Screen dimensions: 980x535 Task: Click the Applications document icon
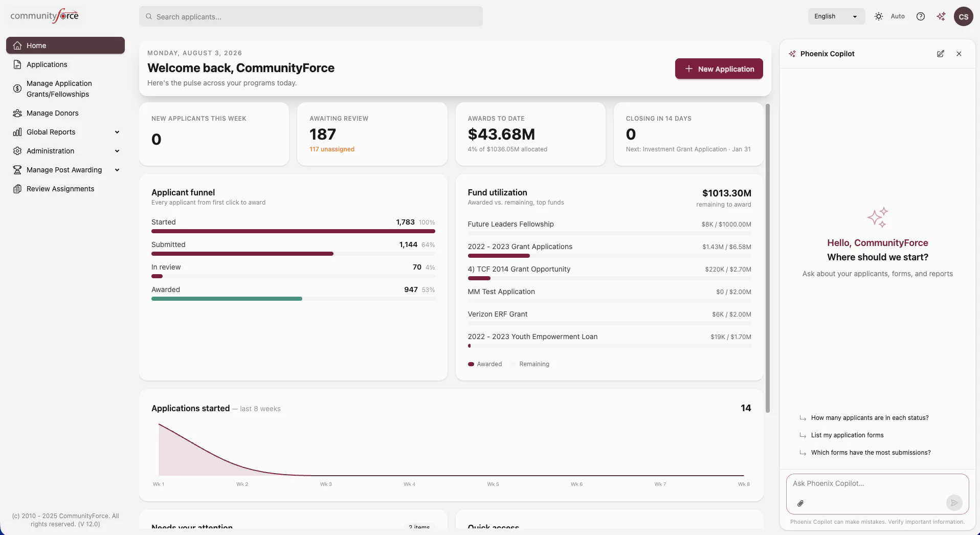click(17, 64)
